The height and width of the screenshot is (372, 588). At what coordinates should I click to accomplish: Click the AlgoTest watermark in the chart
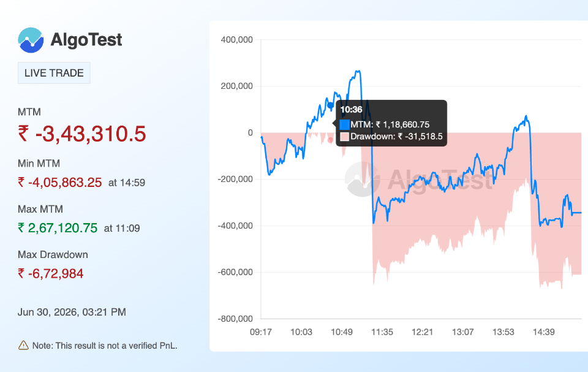coord(418,180)
